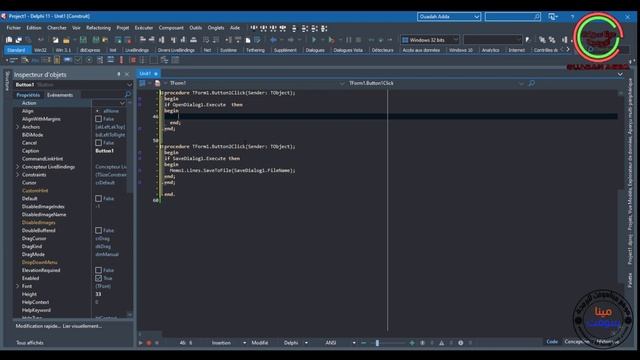Viewport: 640px width, 360px height.
Task: Uncheck the Enabled property checkbox
Action: 98,278
